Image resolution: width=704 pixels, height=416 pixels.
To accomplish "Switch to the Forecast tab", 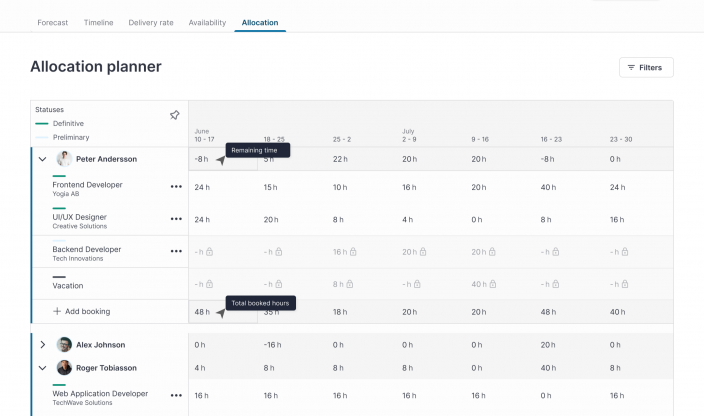I will coord(52,22).
